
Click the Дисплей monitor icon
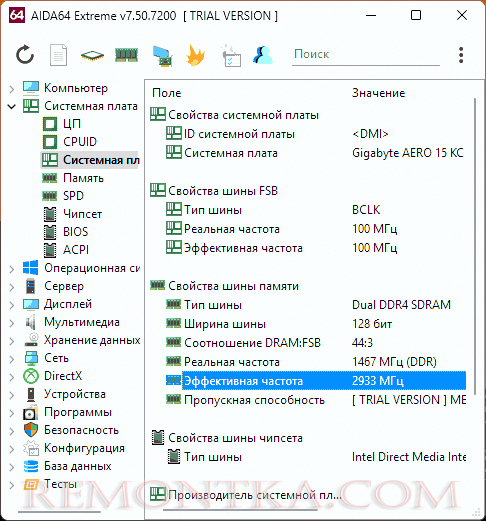coord(31,304)
